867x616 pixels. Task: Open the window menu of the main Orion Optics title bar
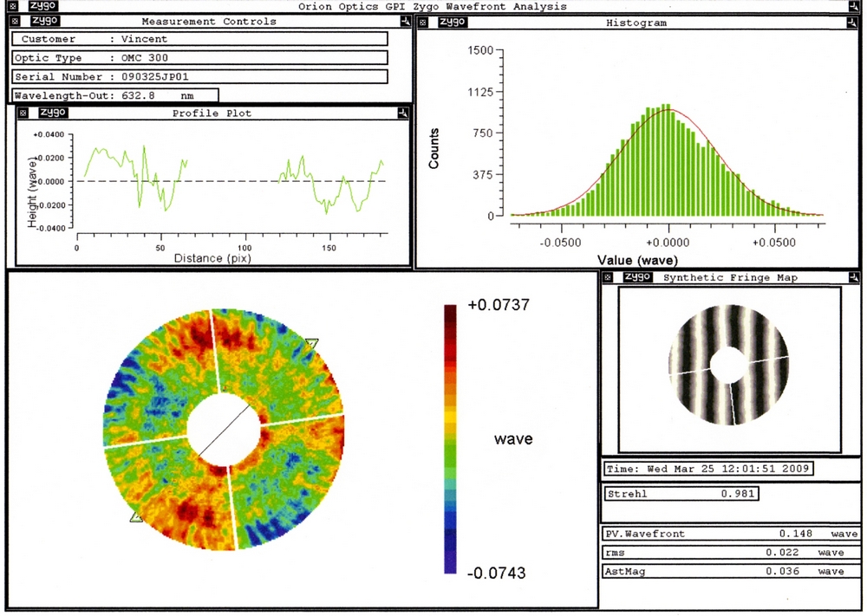13,6
